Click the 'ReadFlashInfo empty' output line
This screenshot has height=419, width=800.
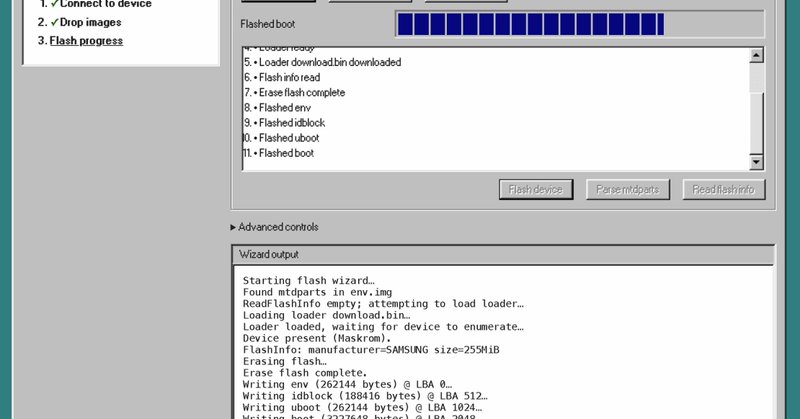383,304
